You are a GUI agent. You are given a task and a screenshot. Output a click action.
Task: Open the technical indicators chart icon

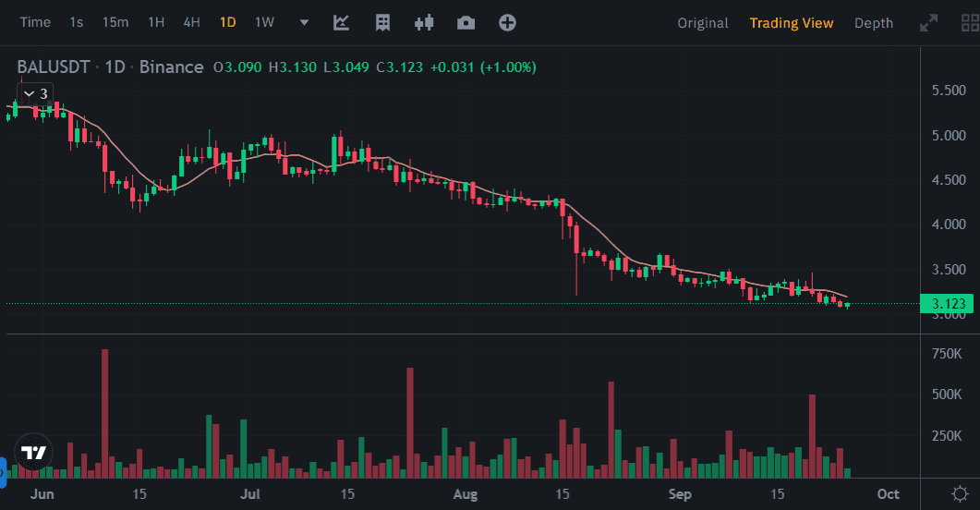tap(341, 22)
